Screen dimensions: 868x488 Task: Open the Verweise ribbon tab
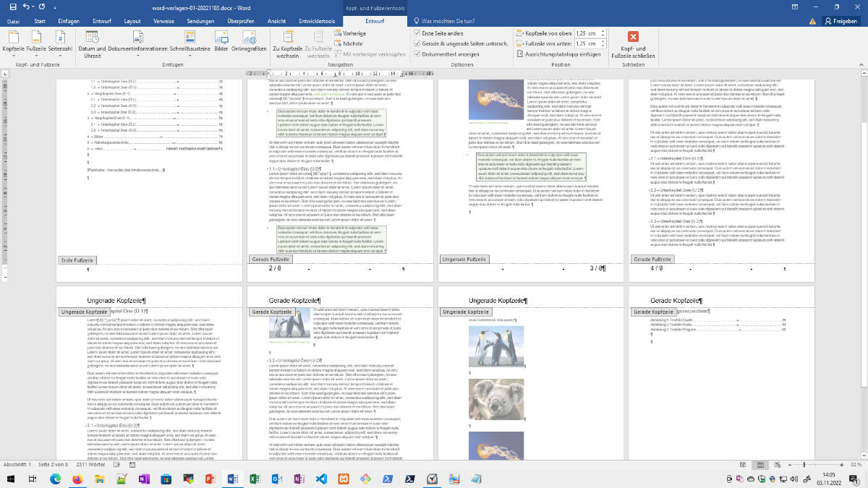(163, 21)
